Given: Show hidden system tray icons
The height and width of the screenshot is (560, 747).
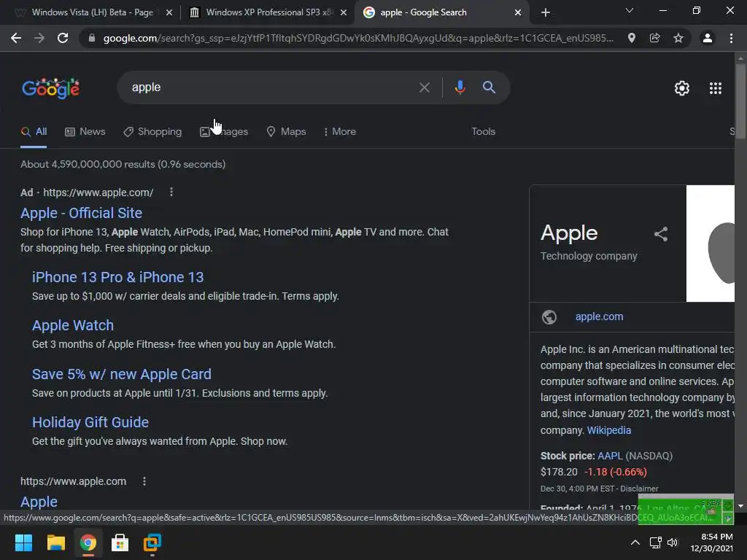Looking at the screenshot, I should [x=635, y=542].
